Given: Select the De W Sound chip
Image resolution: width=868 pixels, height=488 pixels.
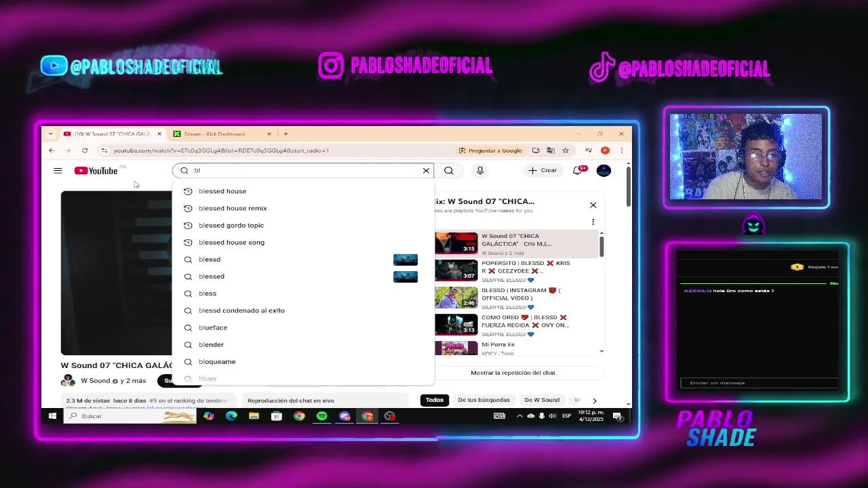Looking at the screenshot, I should coord(542,400).
